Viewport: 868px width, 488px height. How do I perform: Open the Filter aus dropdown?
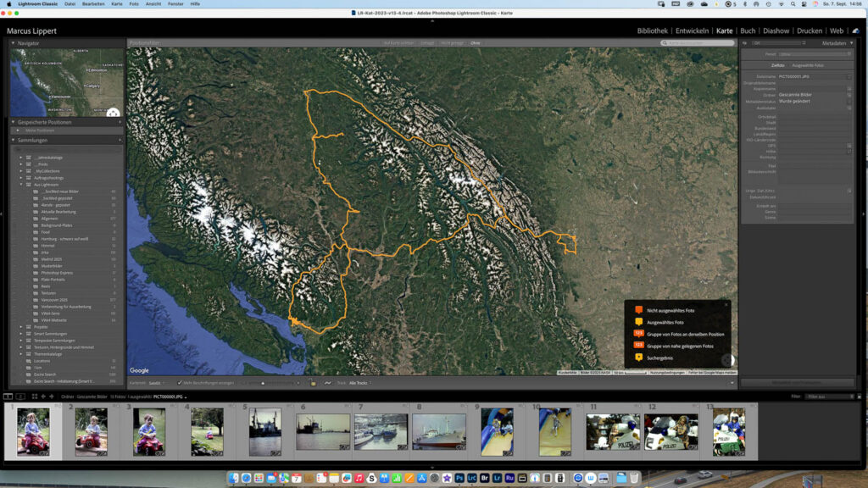(x=831, y=396)
